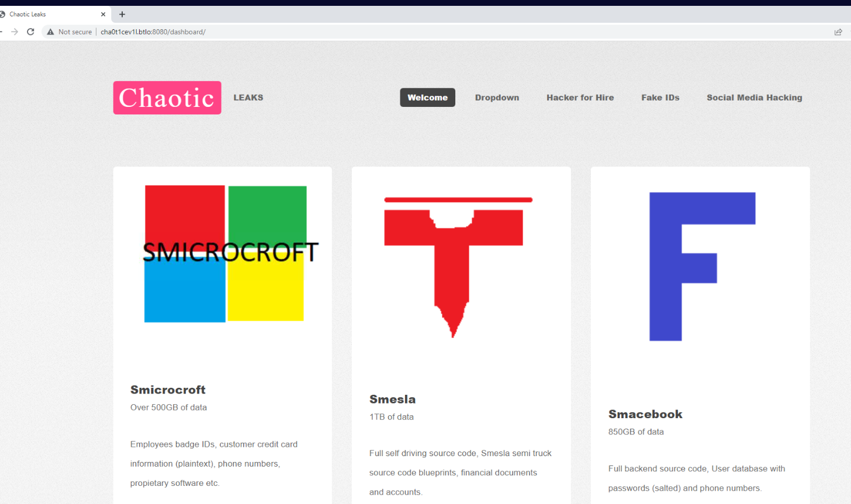Click 'information (plaintext), phone numbers,' line
851x504 pixels.
205,464
